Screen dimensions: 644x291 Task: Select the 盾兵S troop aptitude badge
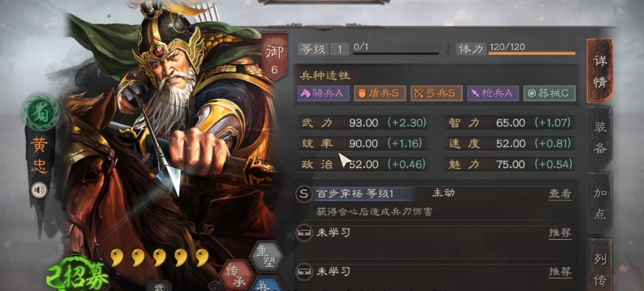tap(380, 94)
